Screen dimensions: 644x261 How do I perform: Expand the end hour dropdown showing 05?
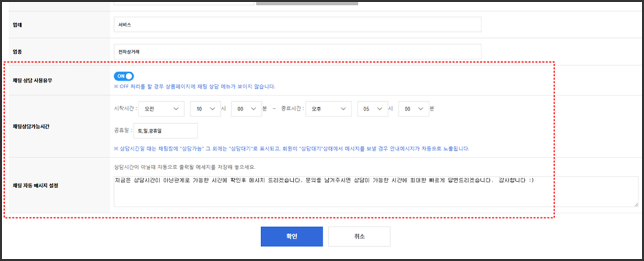tap(372, 108)
